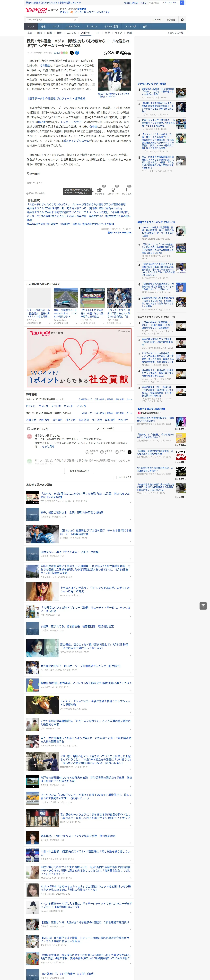The width and height of the screenshot is (210, 980).
Task: Select the トップ navigation tab
Action: coord(31,27)
